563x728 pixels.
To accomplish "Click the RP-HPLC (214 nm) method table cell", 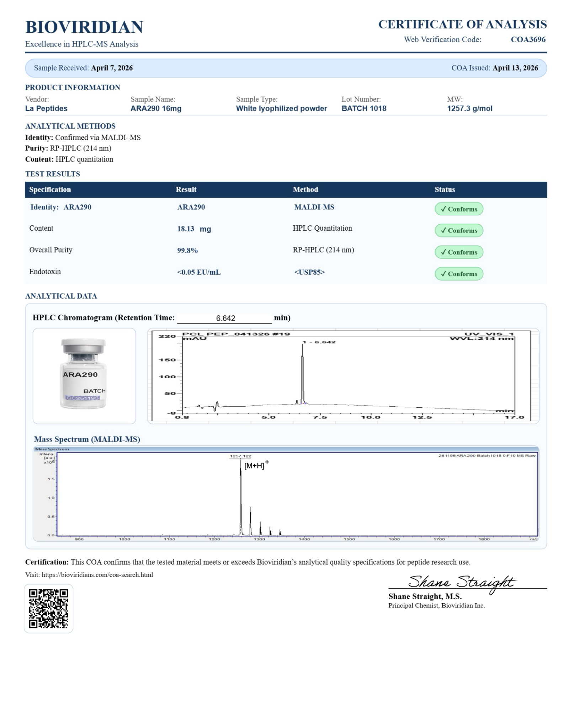I will point(324,250).
